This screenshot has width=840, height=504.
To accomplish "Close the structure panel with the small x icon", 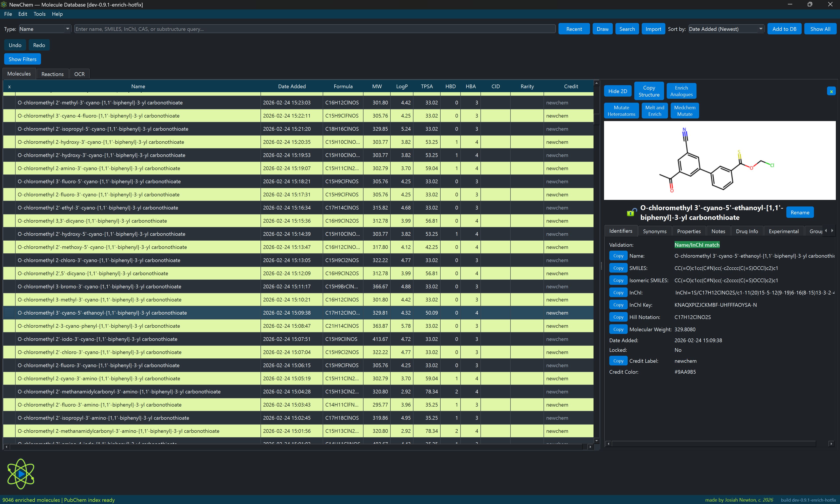I will (x=831, y=91).
